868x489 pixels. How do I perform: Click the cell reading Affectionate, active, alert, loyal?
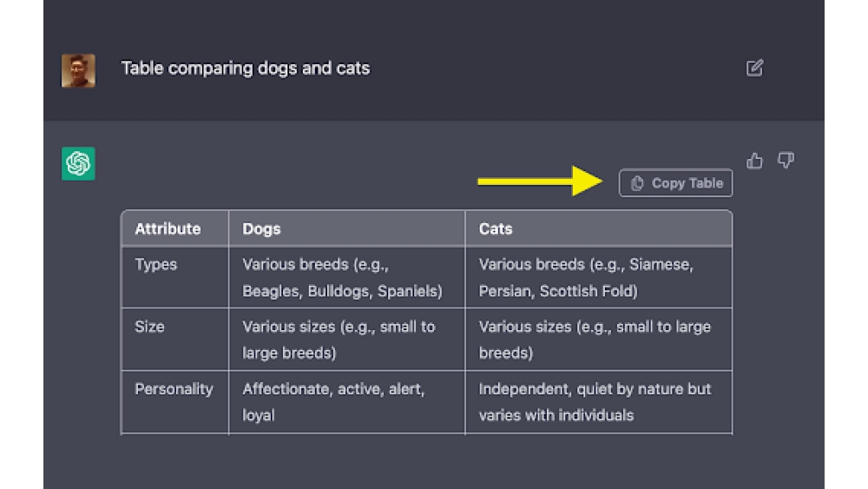click(333, 401)
